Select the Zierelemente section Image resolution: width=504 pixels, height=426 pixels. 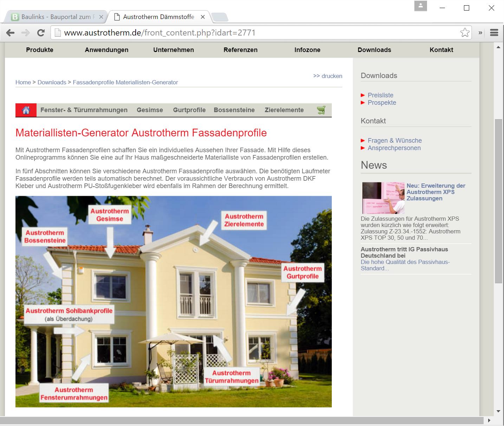[284, 110]
